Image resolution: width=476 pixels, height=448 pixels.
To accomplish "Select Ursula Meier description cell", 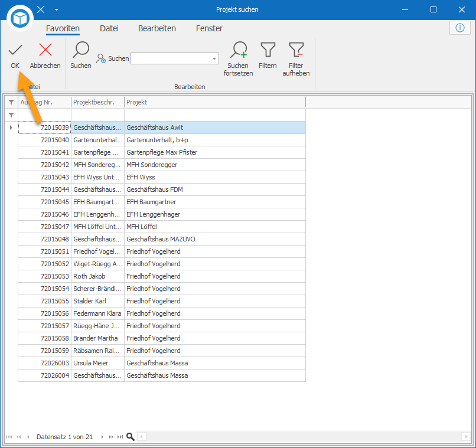I will click(97, 363).
